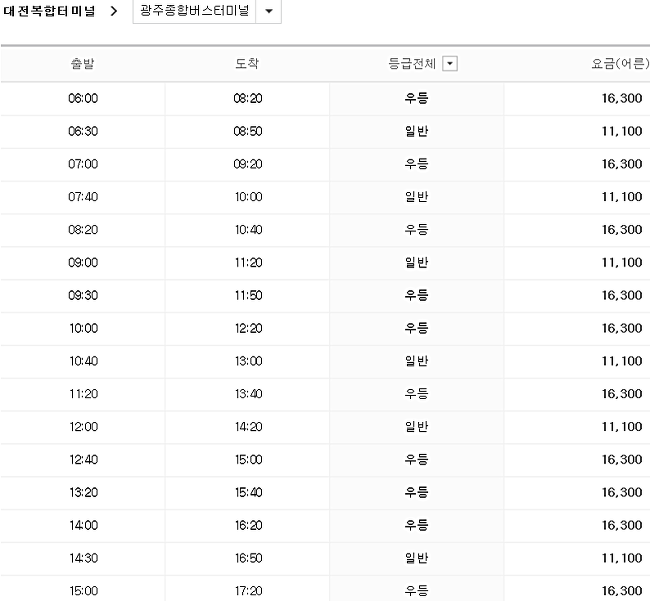Click the 11:50 arrival time
The image size is (650, 601).
[248, 295]
